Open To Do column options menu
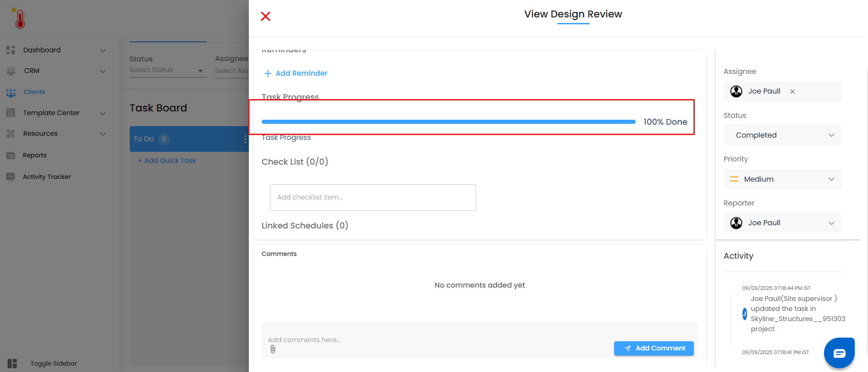The image size is (868, 372). pos(245,139)
